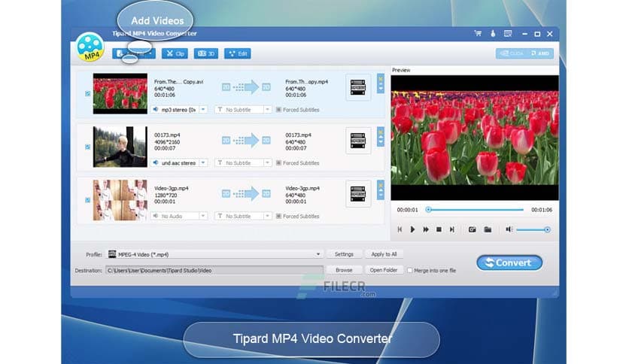Toggle CUDA acceleration
629x364 pixels.
click(512, 53)
